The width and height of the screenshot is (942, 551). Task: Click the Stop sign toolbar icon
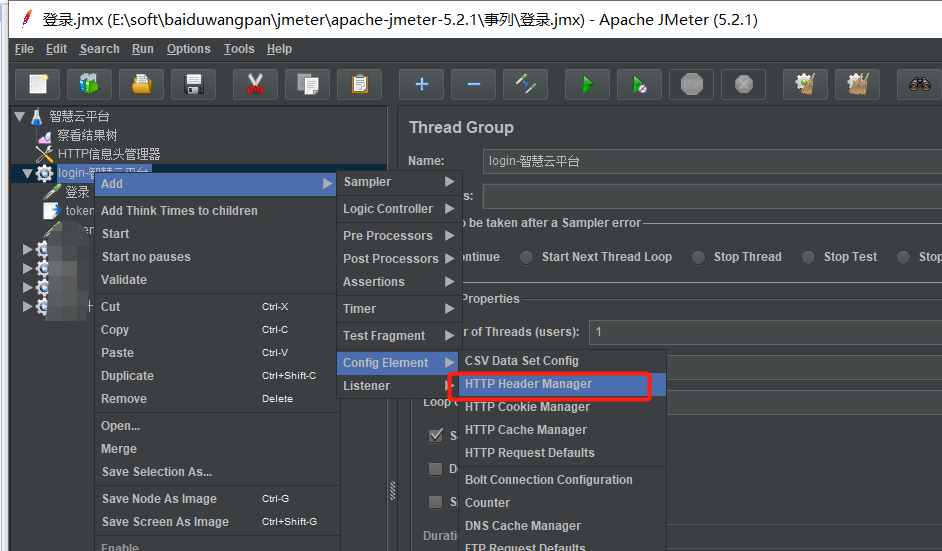point(691,84)
